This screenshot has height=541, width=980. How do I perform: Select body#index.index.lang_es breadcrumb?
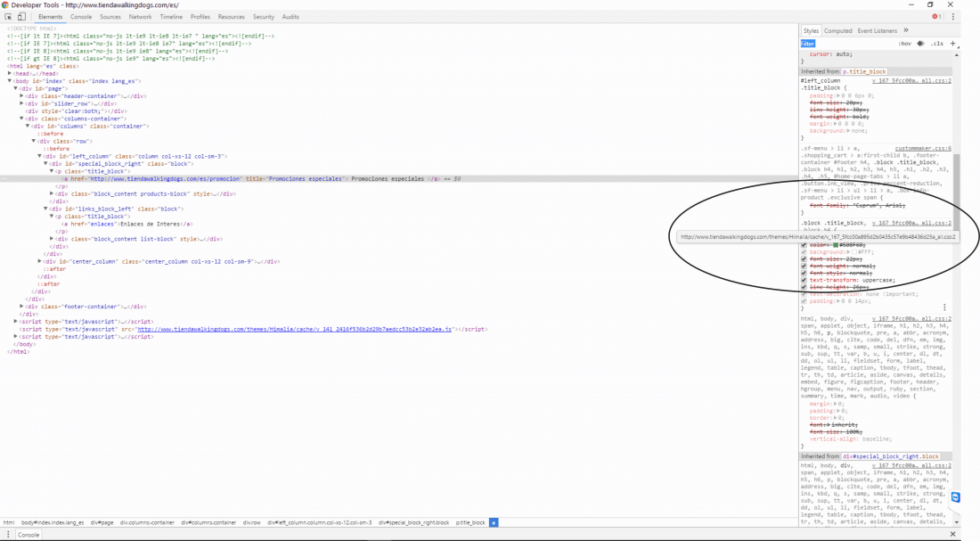pyautogui.click(x=53, y=522)
